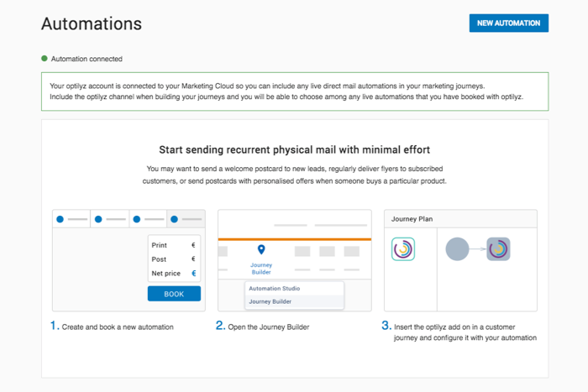Click the first step dot in the booking wizard
This screenshot has width=588, height=392.
click(60, 219)
